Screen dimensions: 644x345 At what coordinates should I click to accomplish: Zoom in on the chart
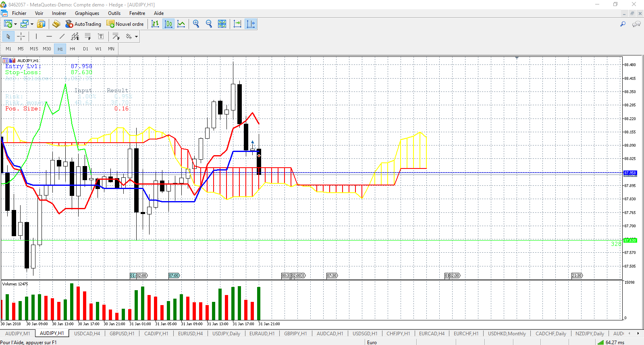(x=196, y=24)
